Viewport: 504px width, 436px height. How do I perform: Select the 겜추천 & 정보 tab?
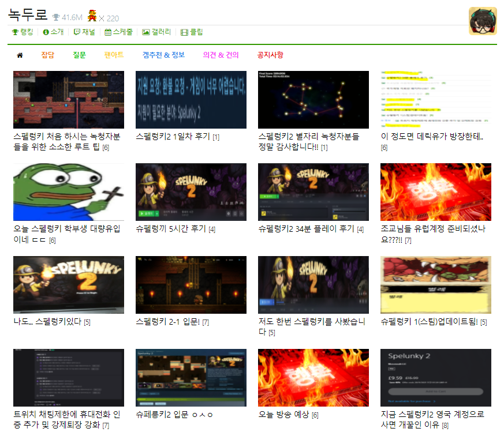[x=163, y=55]
